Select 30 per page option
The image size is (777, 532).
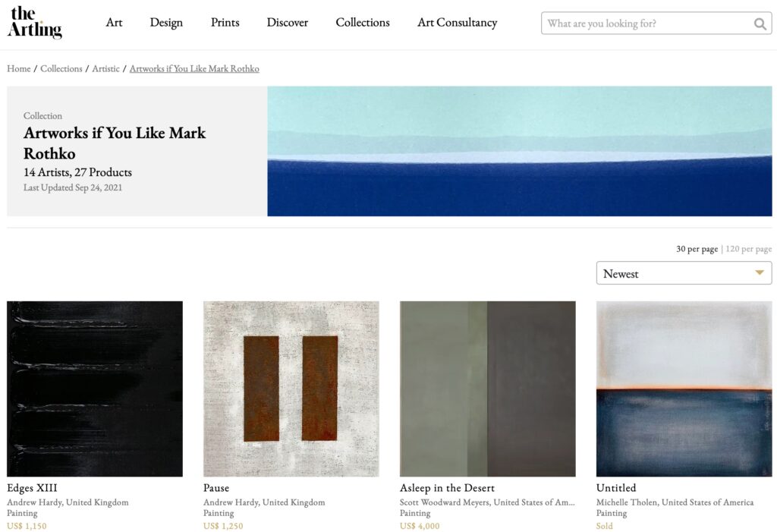697,249
